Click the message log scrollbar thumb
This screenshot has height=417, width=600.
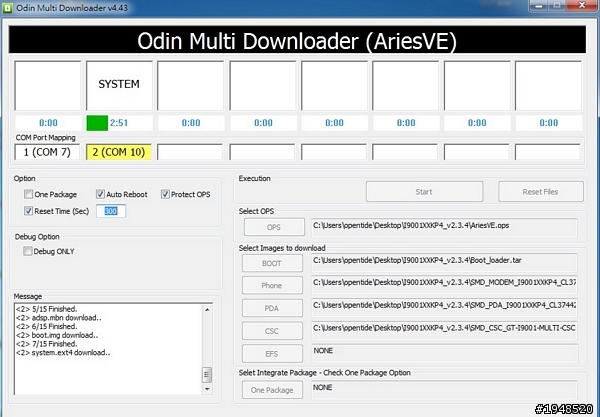(207, 375)
